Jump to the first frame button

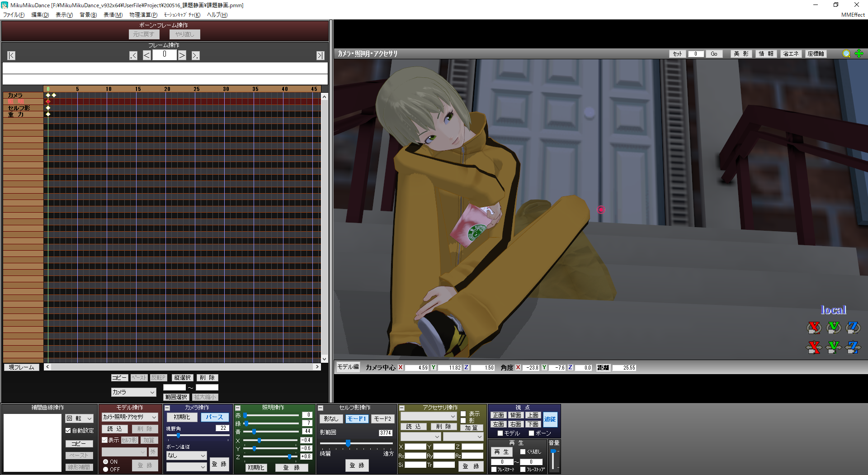[11, 56]
